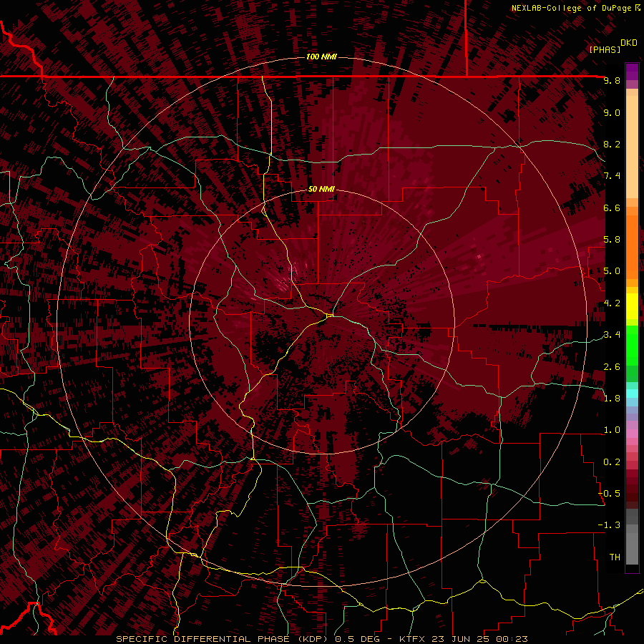Select the 0.2 scale value

612,462
